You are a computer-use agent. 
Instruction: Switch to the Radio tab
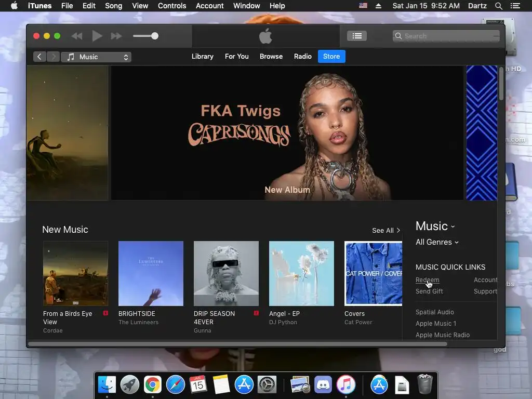[x=303, y=56]
